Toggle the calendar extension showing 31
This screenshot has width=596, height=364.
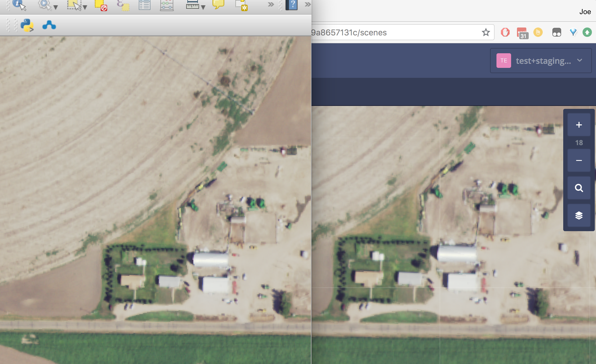[x=523, y=32]
